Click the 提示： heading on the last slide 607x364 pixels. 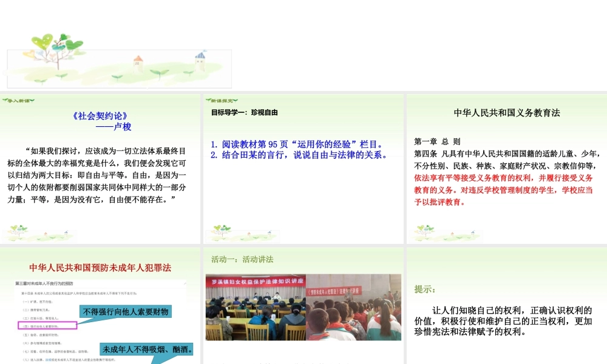coord(425,289)
